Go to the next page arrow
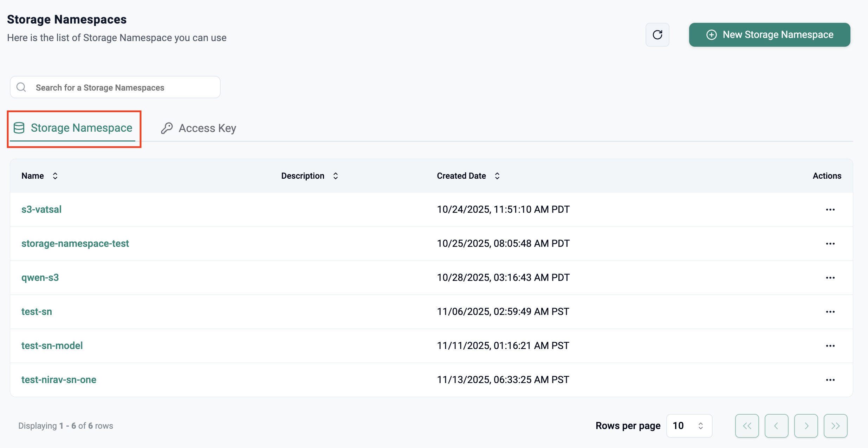Image resolution: width=868 pixels, height=448 pixels. (x=806, y=426)
